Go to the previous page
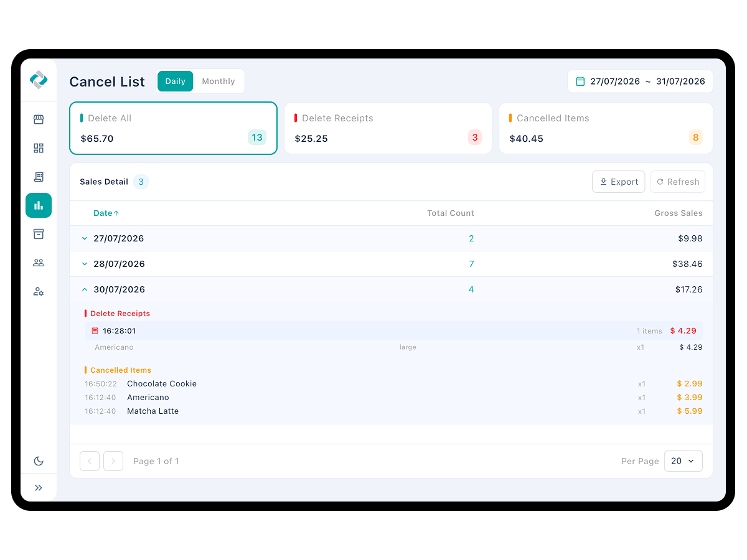 click(x=90, y=461)
